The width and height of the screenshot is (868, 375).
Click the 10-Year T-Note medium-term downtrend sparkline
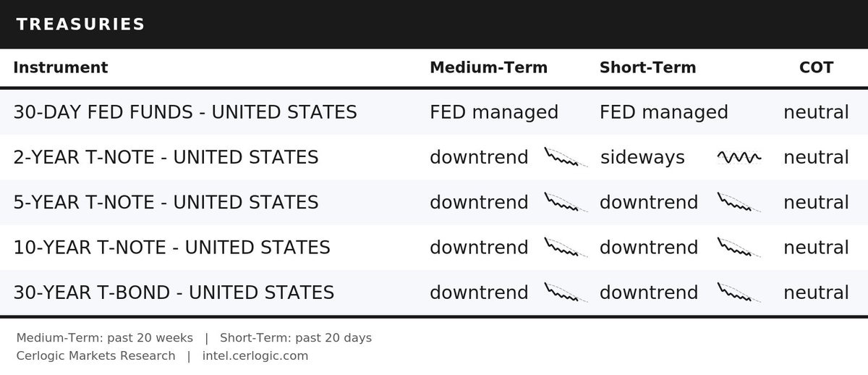[566, 247]
